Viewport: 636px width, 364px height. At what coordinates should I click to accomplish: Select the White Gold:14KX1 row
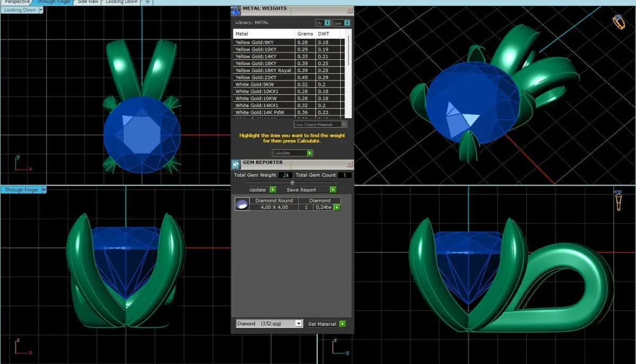tap(289, 105)
